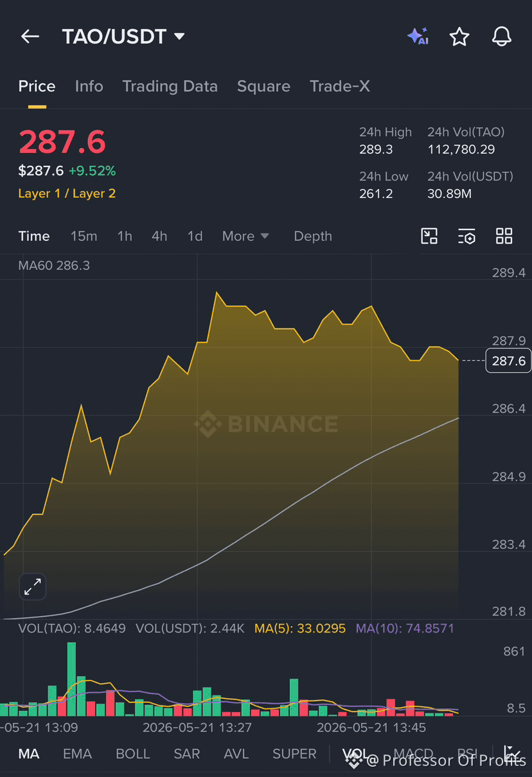
Task: Toggle the SAR indicator
Action: [186, 753]
